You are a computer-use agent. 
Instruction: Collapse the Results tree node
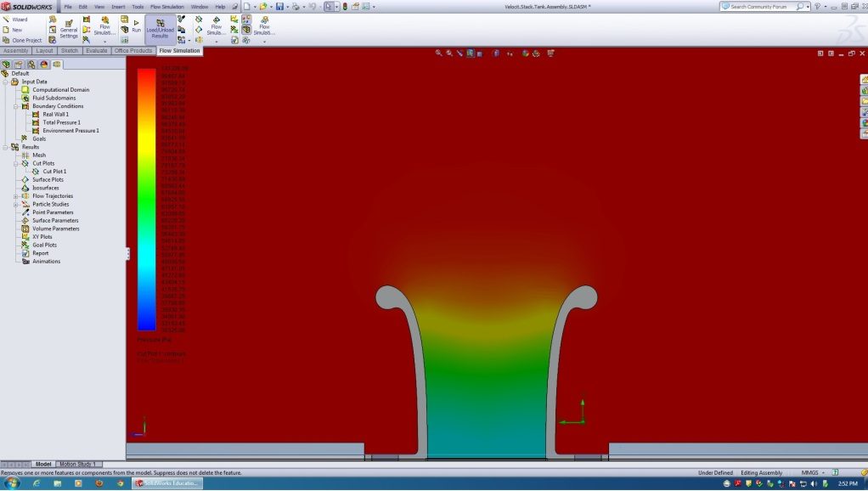coord(6,147)
